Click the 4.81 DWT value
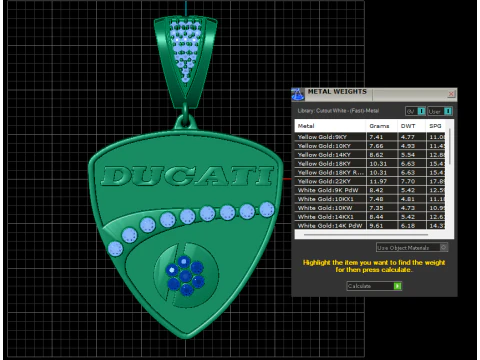The width and height of the screenshot is (480, 360). point(408,199)
